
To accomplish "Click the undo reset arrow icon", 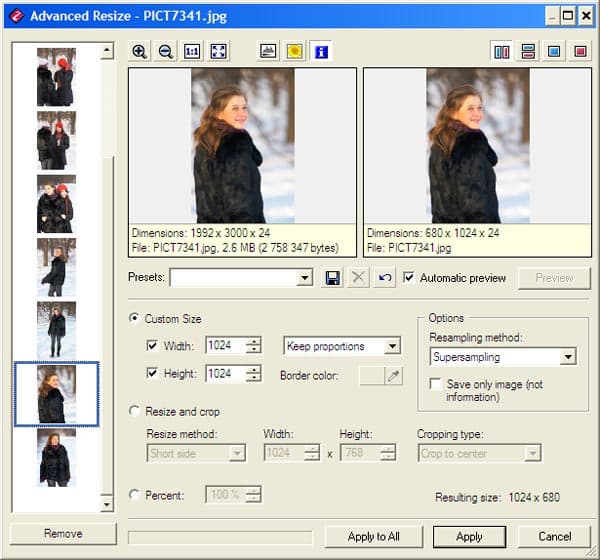I will (385, 278).
